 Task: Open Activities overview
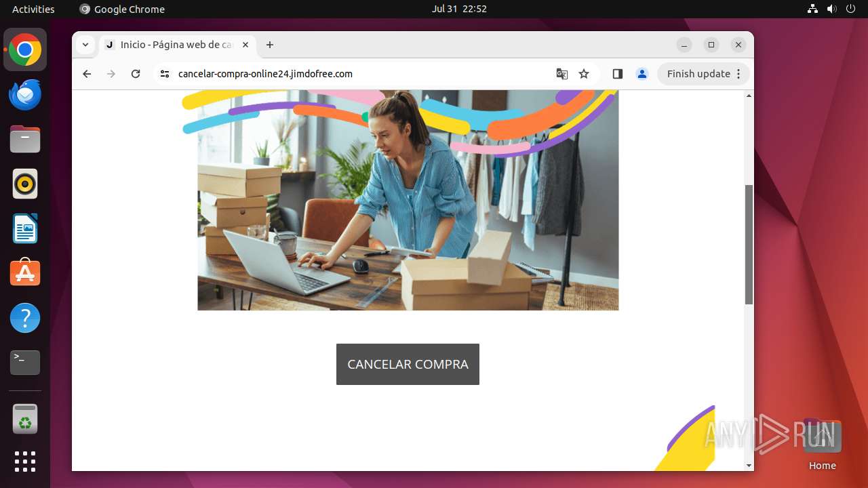coord(33,9)
